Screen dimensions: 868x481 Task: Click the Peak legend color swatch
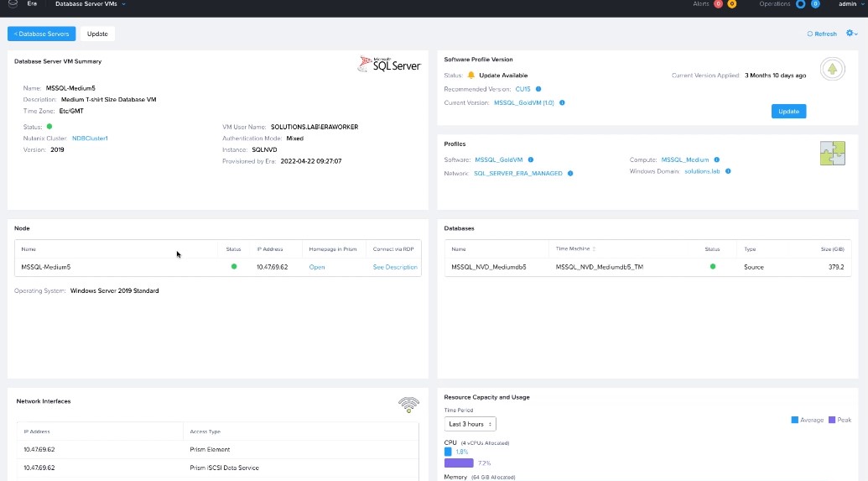tap(831, 420)
